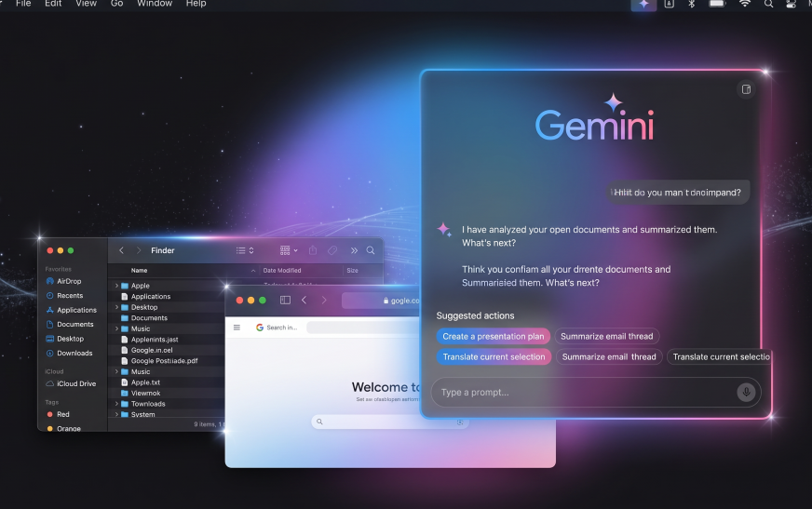
Task: Open Spotlight search in the menu bar
Action: tap(768, 4)
